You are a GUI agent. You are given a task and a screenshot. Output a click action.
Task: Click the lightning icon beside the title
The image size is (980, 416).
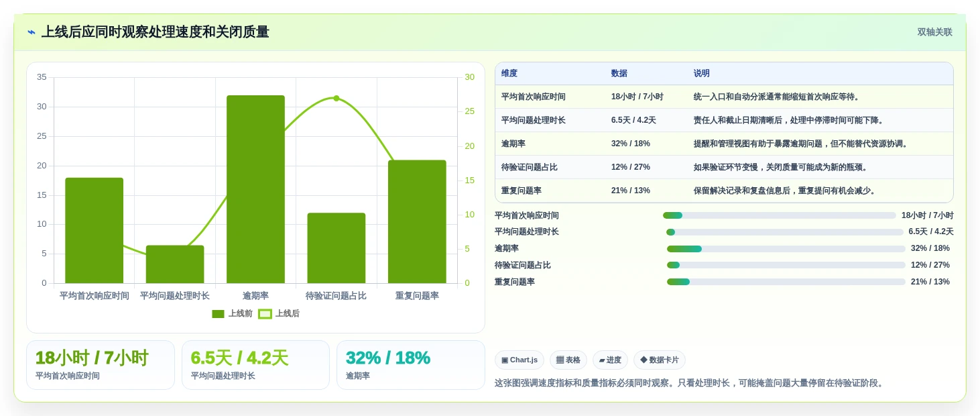(x=32, y=32)
